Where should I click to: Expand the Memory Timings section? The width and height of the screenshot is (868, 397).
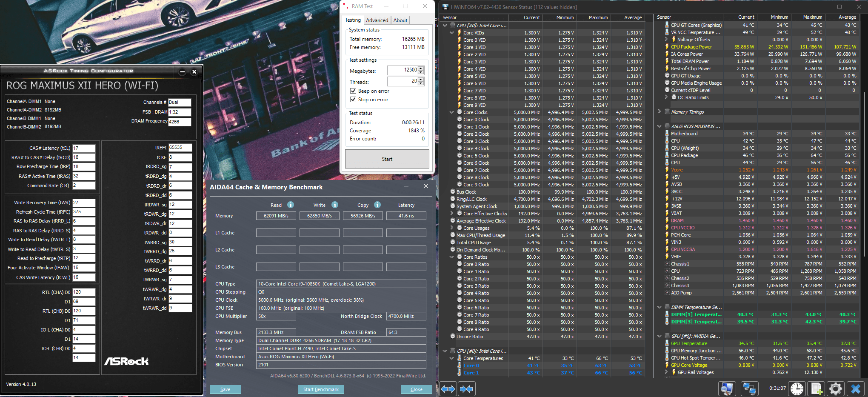coord(660,111)
